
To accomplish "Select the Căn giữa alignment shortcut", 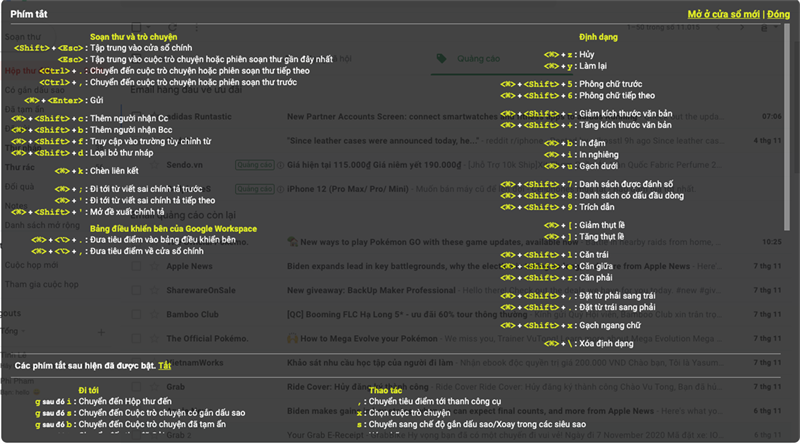I will pos(598,267).
